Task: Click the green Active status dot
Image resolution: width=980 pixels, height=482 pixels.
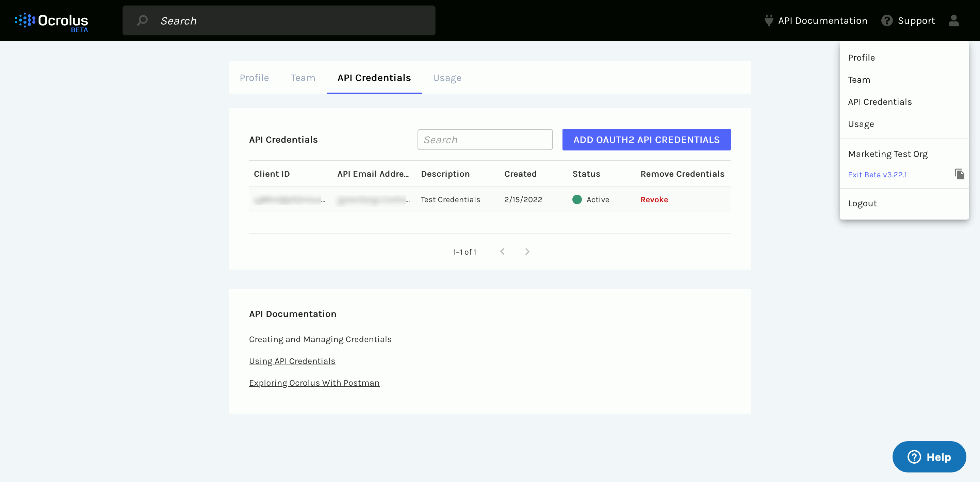Action: [577, 199]
